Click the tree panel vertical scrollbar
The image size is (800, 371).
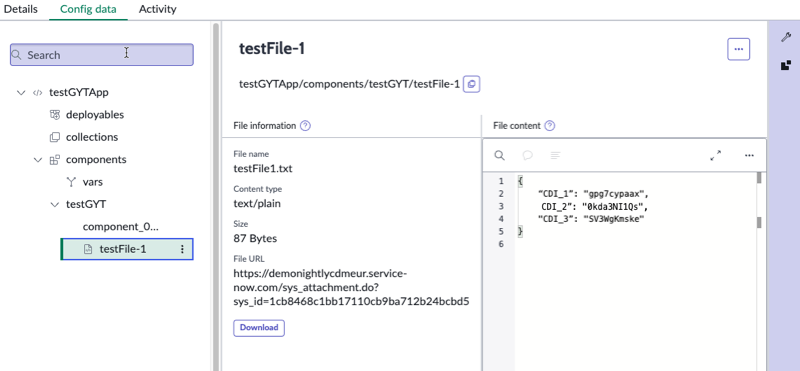click(216, 196)
